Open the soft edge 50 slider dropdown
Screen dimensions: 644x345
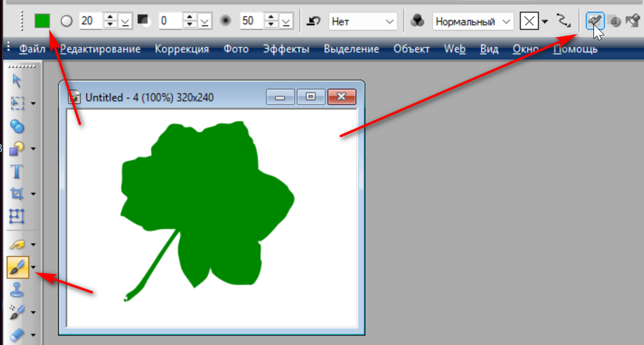[x=286, y=21]
